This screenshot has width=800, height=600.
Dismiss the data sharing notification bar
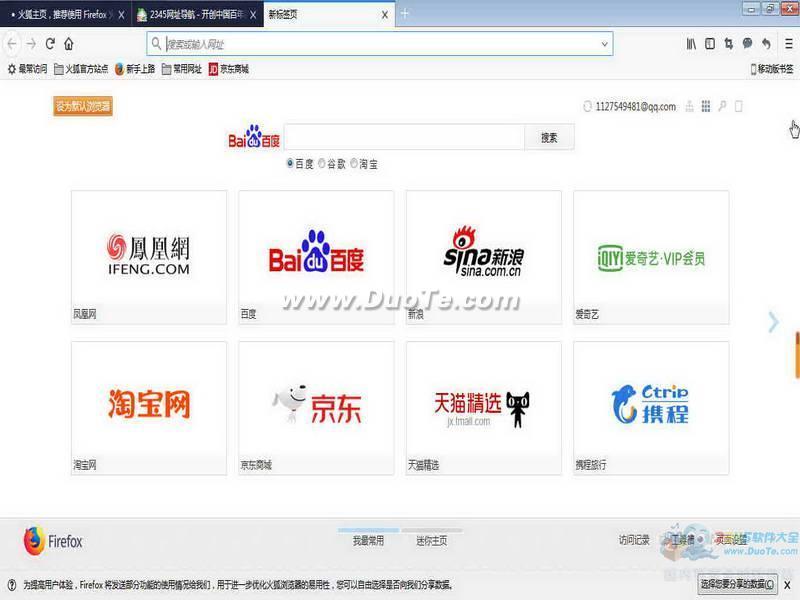[x=787, y=585]
